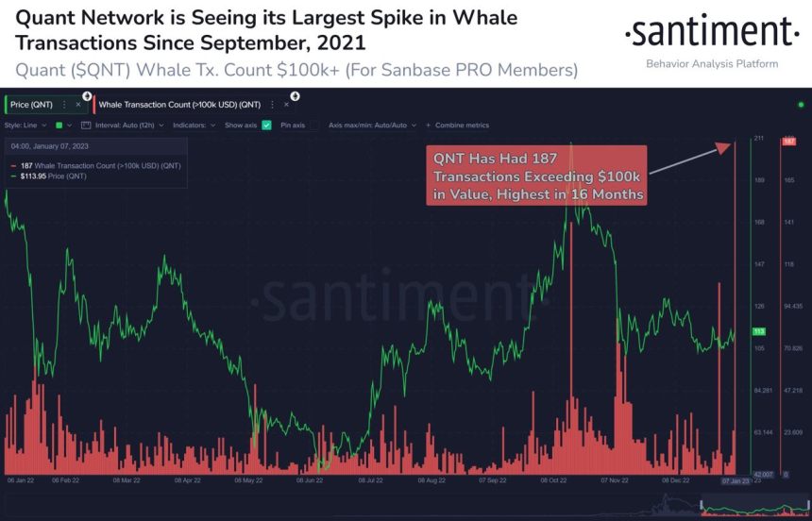Click the mini timeline range navigator
The image size is (812, 521).
tap(753, 508)
